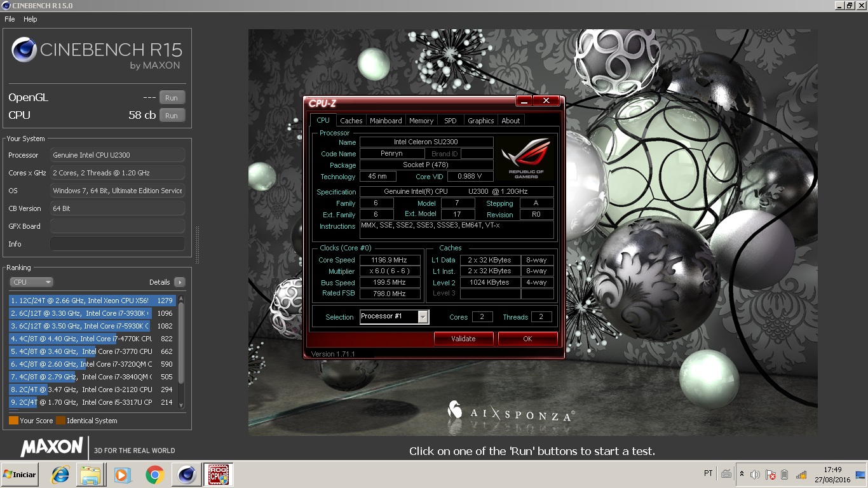Open the clock showing 17:49
Viewport: 868px width, 488px height.
[832, 475]
